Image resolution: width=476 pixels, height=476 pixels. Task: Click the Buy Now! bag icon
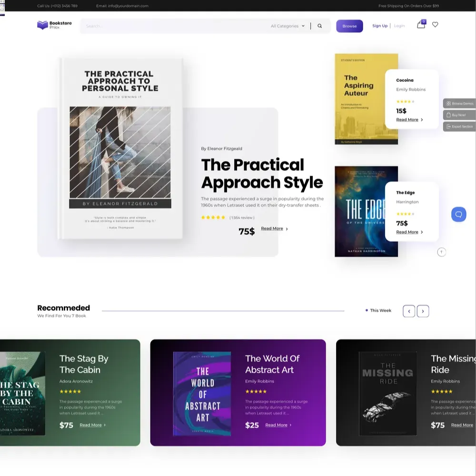coord(447,115)
